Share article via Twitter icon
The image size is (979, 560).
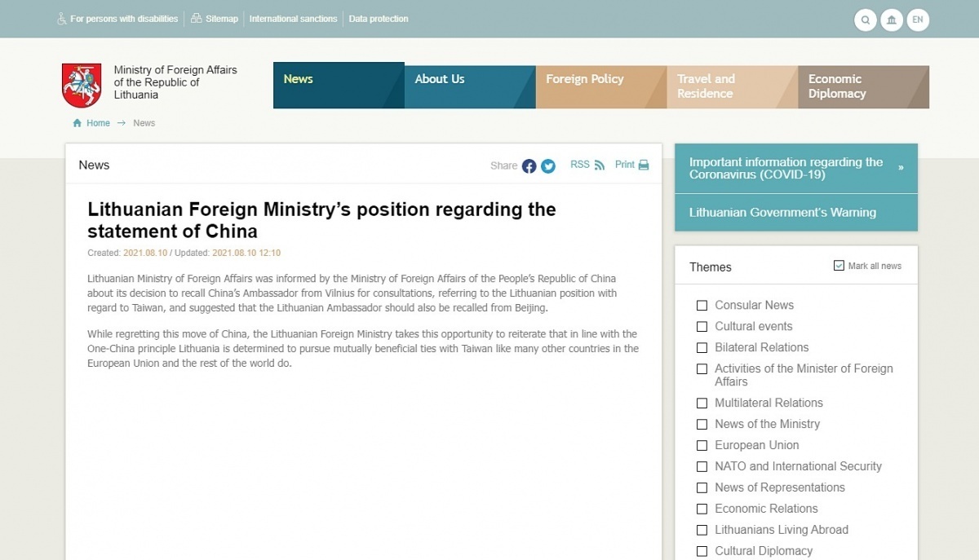(x=548, y=165)
